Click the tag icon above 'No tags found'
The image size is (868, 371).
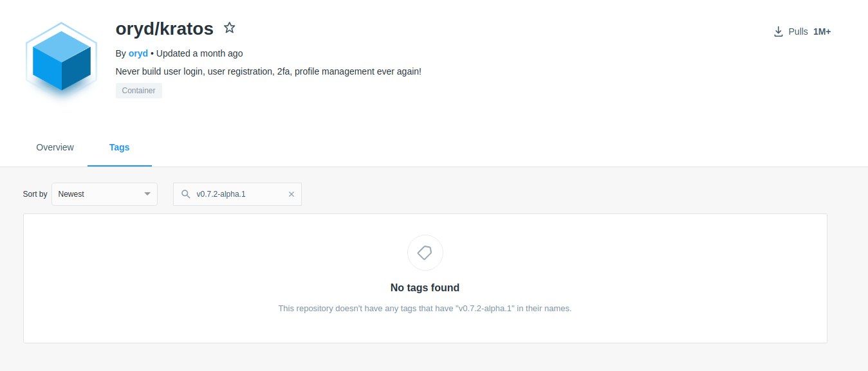pos(425,252)
